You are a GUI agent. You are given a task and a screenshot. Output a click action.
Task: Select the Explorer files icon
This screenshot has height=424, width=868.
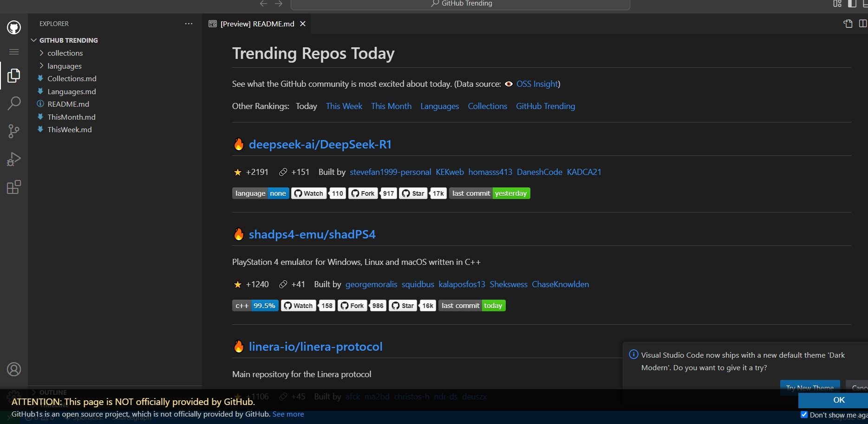click(x=14, y=76)
